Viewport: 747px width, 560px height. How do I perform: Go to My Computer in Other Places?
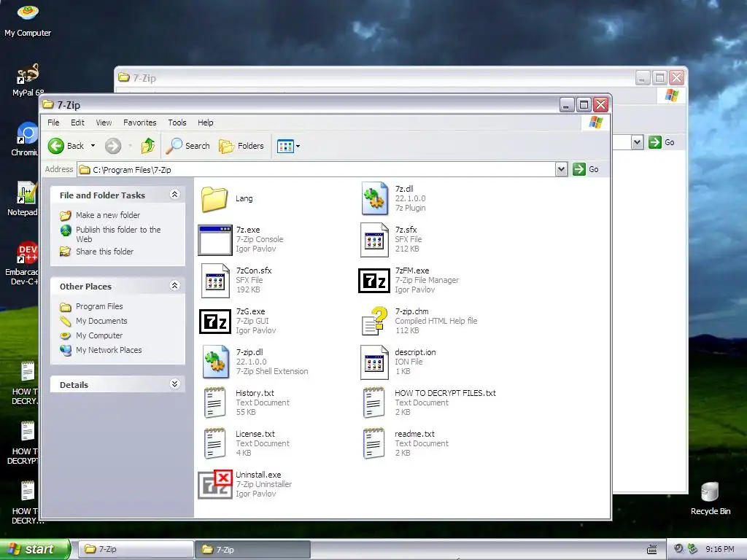click(x=99, y=335)
